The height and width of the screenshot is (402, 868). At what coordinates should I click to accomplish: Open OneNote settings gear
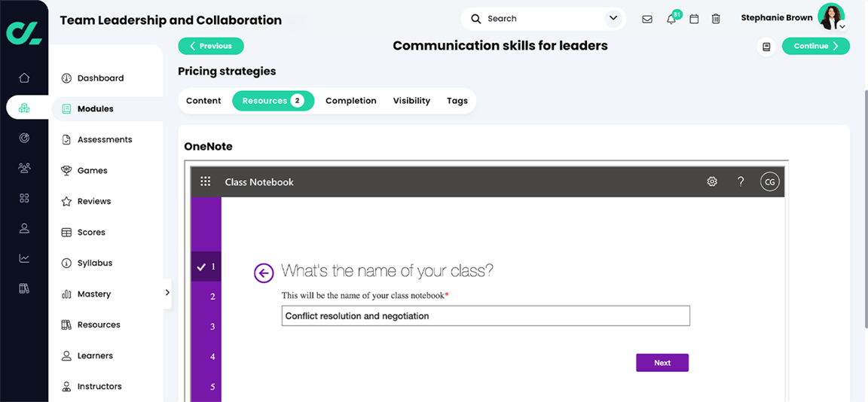(x=712, y=181)
